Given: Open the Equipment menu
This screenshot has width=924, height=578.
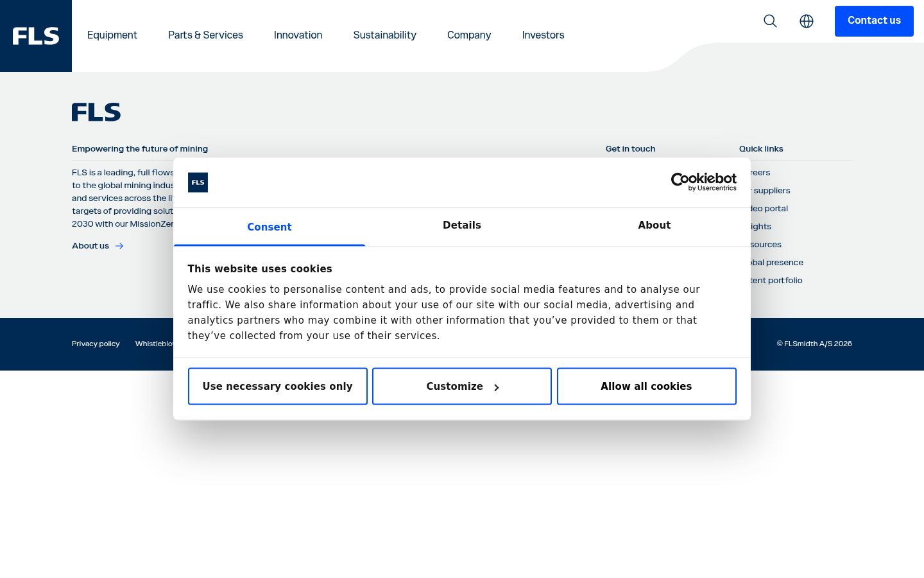Looking at the screenshot, I should (112, 35).
